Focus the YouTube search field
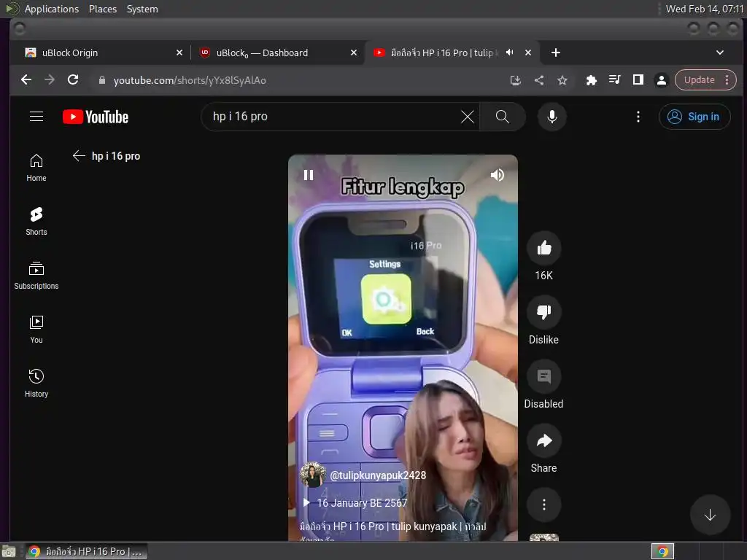Screen dimensions: 747x560 pos(333,117)
